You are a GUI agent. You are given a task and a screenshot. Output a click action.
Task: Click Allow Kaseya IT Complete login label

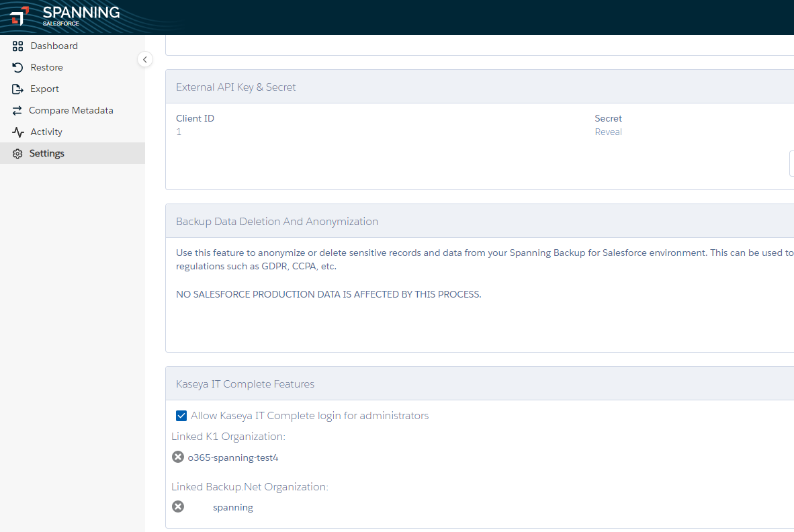[x=310, y=416]
